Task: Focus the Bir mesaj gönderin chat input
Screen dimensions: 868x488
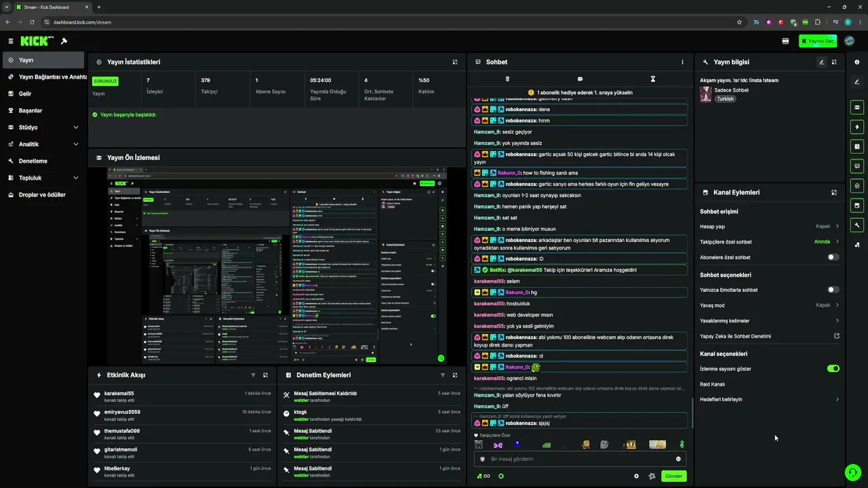Action: pyautogui.click(x=580, y=459)
